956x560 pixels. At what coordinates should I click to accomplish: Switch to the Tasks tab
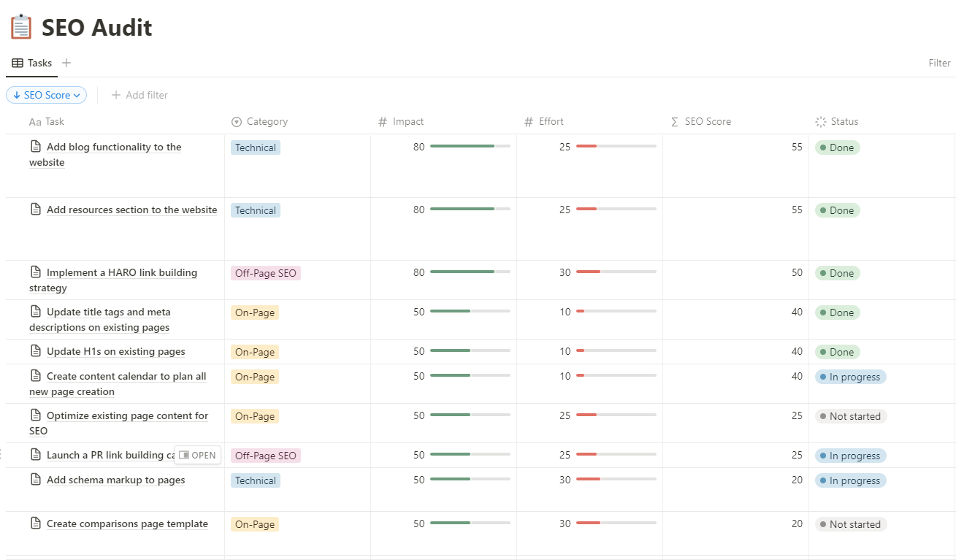click(x=40, y=63)
